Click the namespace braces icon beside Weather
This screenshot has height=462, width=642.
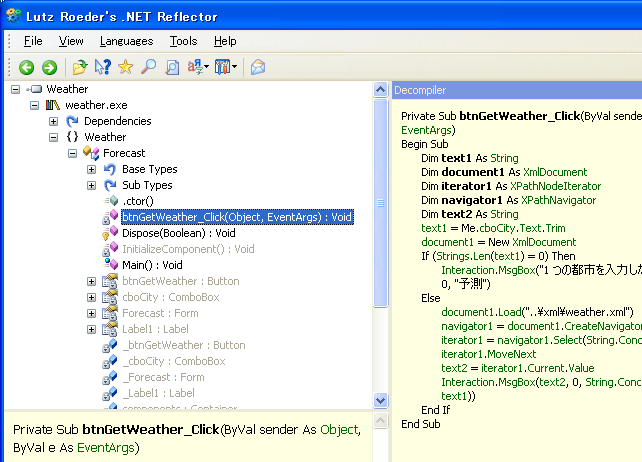72,137
